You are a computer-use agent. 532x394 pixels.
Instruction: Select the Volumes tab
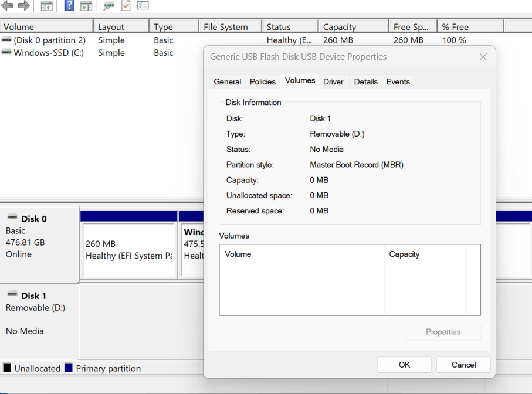(300, 81)
